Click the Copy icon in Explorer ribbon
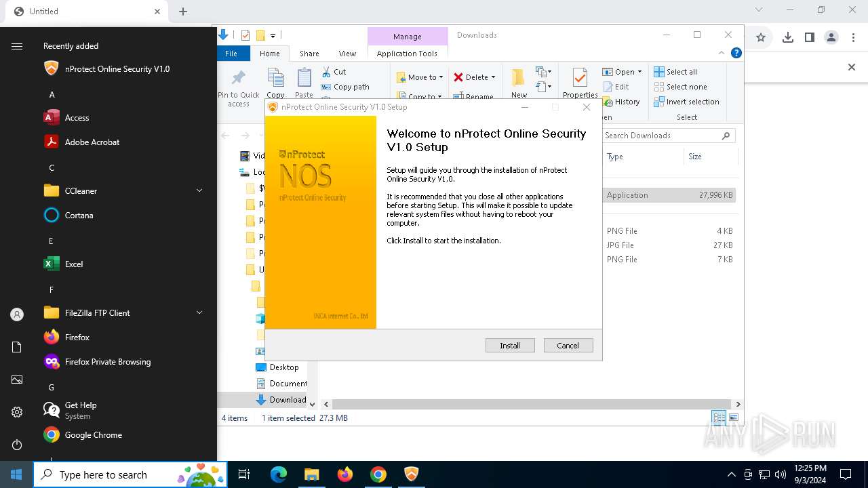The width and height of the screenshot is (868, 488). pyautogui.click(x=275, y=83)
